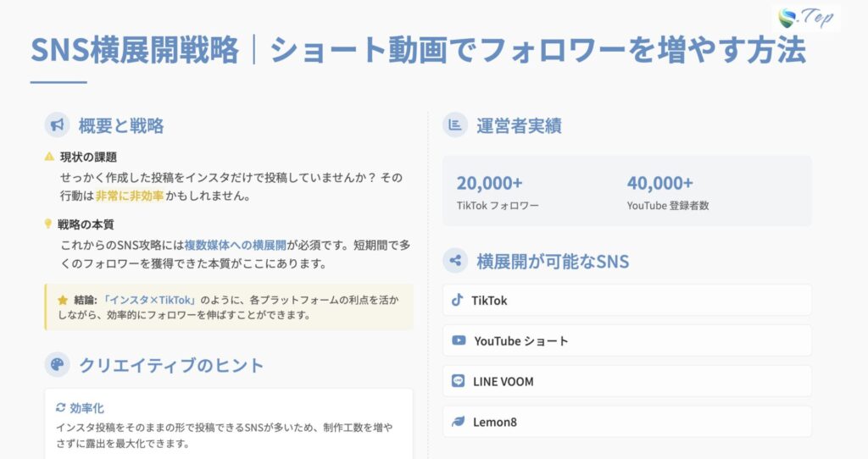
Task: Click the TikTok logo icon
Action: pyautogui.click(x=458, y=300)
